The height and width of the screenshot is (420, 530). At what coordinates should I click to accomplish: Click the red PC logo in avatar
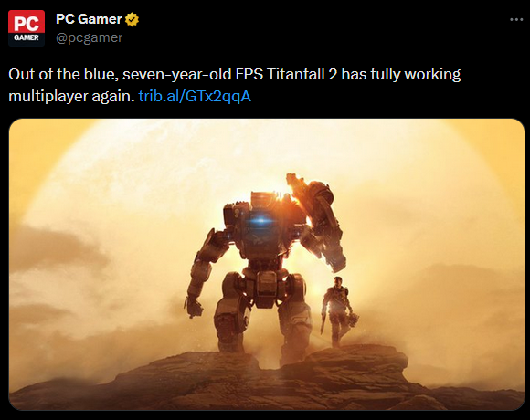[x=26, y=23]
